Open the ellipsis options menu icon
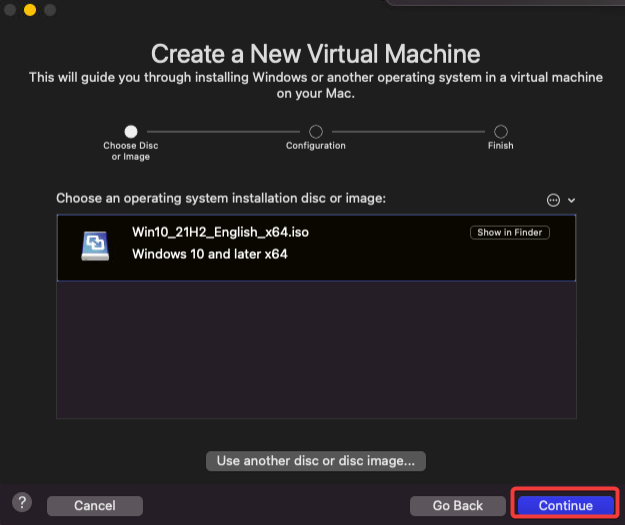625x525 pixels. (x=553, y=200)
